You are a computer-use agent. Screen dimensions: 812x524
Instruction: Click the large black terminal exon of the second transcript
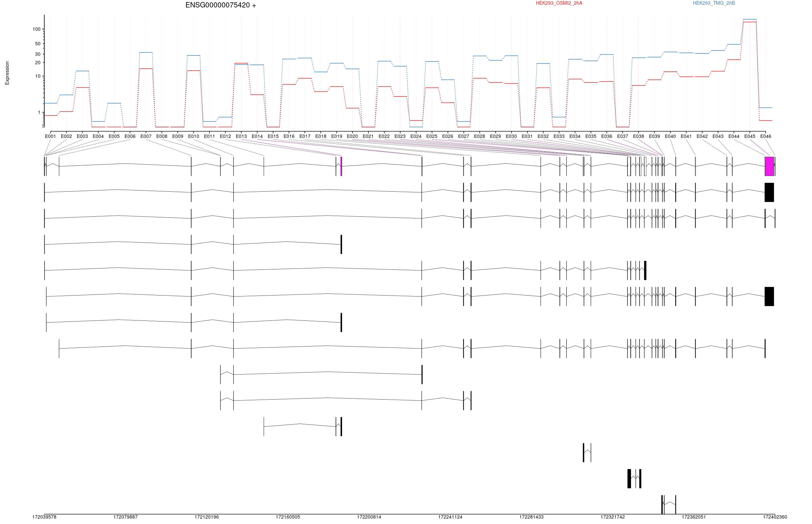click(769, 192)
